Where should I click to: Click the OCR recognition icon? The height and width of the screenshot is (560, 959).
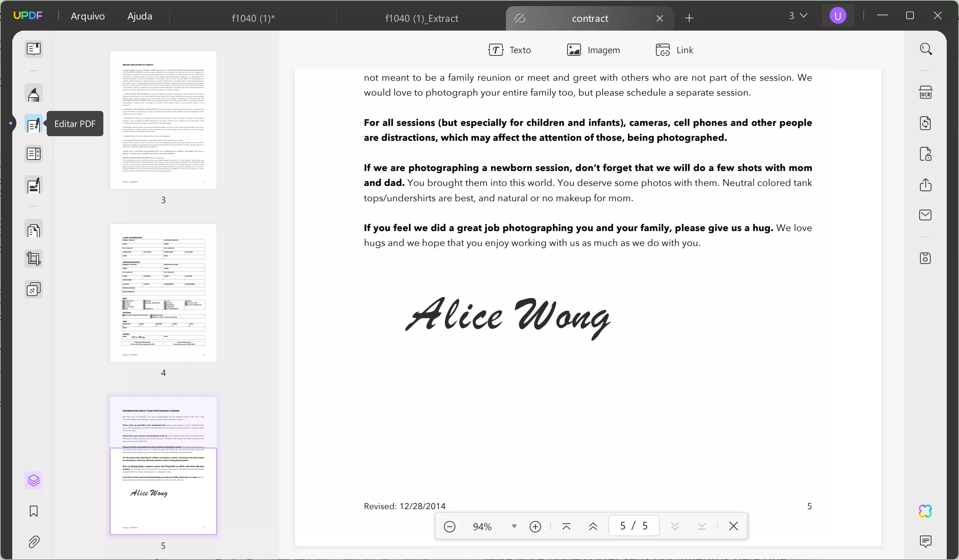pyautogui.click(x=925, y=93)
